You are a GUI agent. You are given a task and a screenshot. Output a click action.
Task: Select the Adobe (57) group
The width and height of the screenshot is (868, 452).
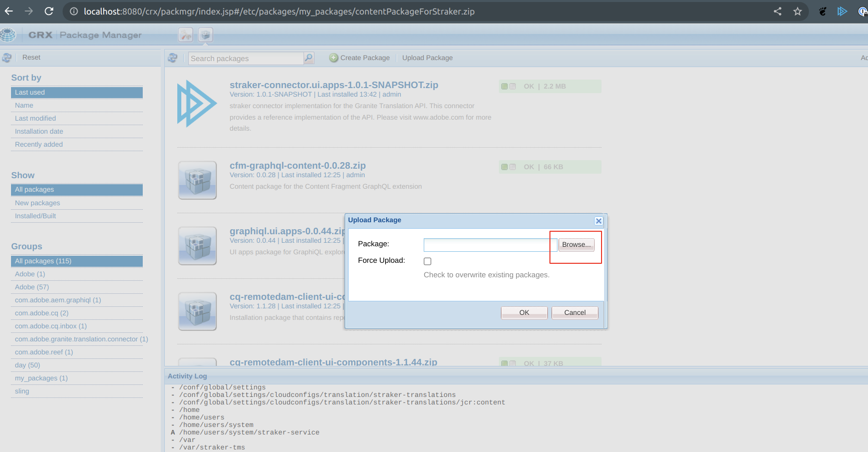[77, 287]
